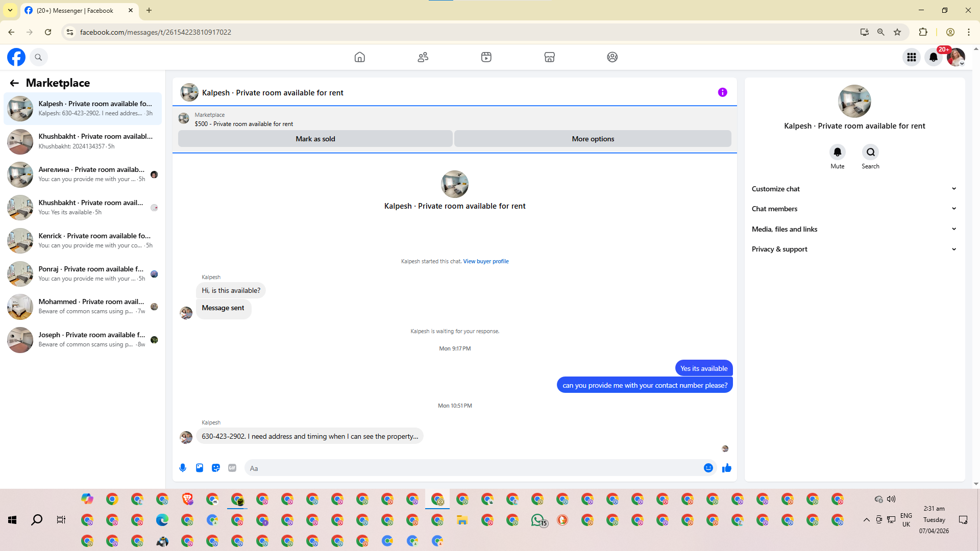Click the Kalpesh phone number message bubble
Screen dimensions: 980x551
[310, 436]
